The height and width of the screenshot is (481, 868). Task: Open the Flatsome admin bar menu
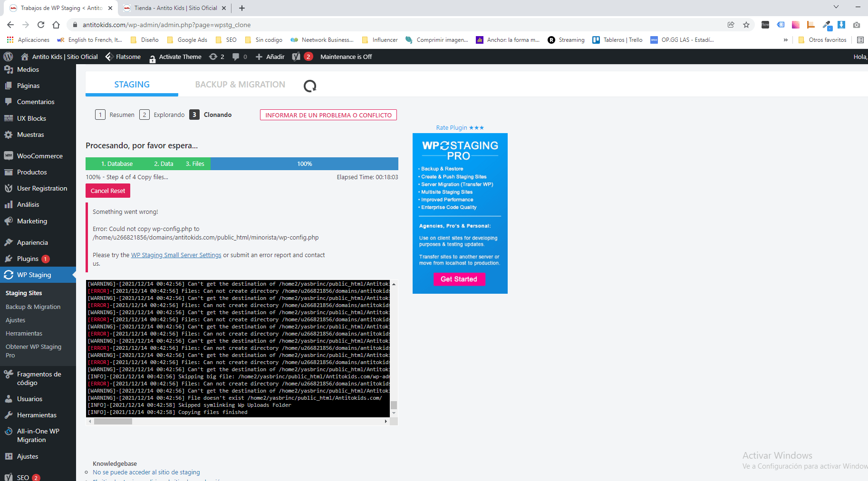pyautogui.click(x=123, y=57)
